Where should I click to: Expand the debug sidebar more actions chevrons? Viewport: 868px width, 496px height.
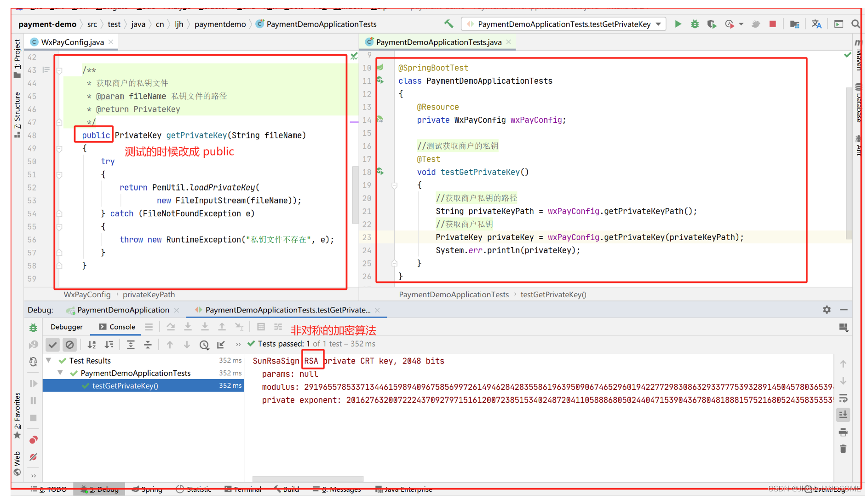pos(33,475)
